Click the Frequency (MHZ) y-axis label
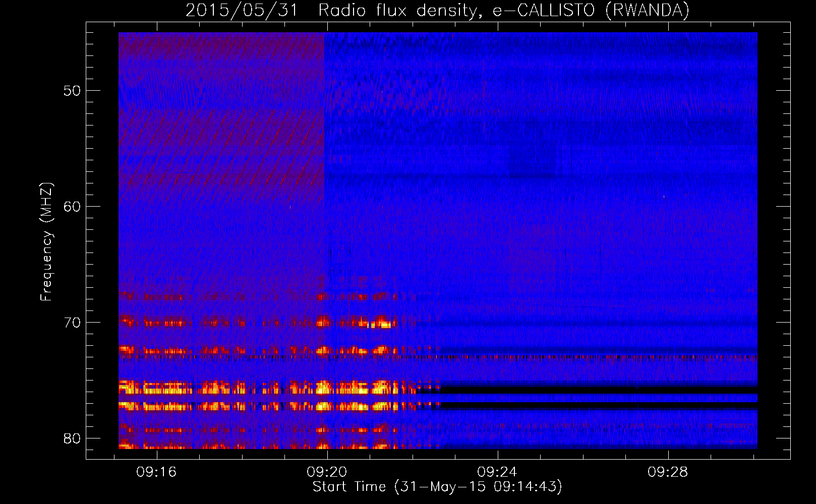The image size is (816, 504). (x=46, y=242)
